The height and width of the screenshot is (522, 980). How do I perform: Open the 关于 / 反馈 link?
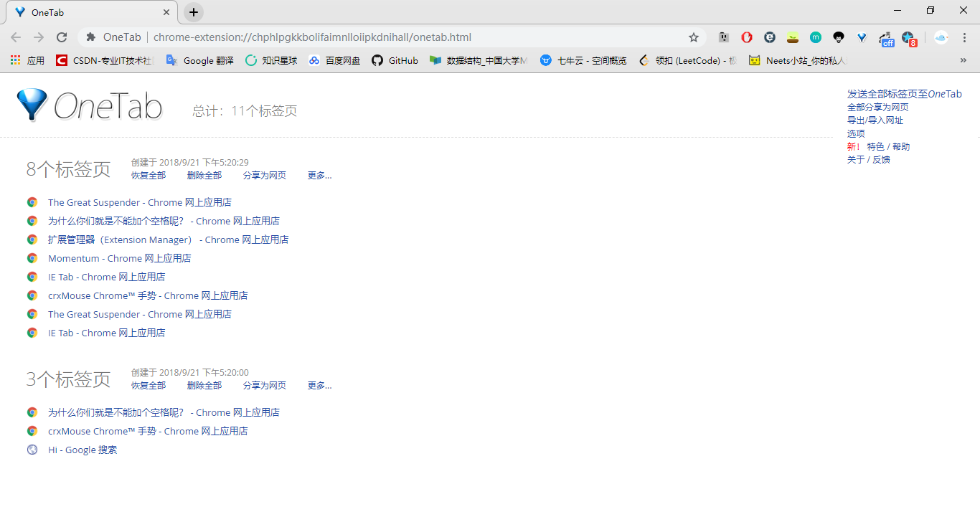868,159
